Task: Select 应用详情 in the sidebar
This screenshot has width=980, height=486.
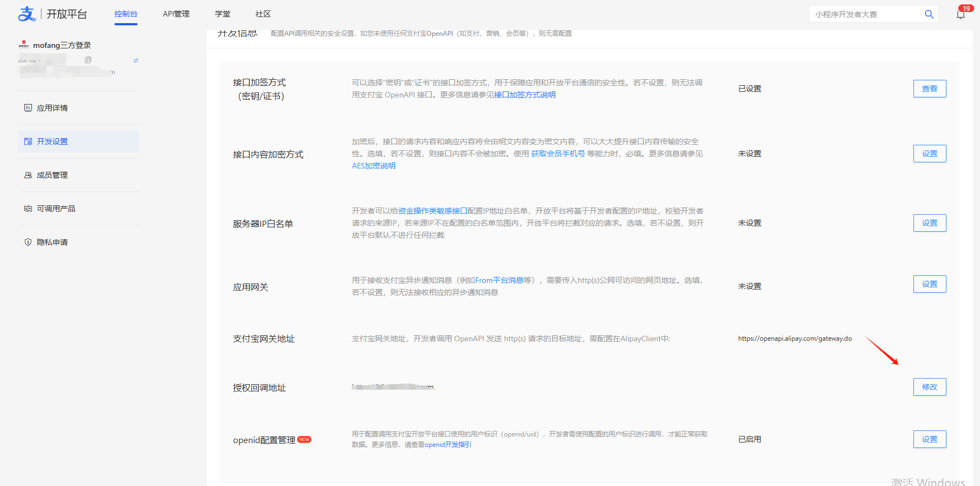Action: [x=79, y=108]
